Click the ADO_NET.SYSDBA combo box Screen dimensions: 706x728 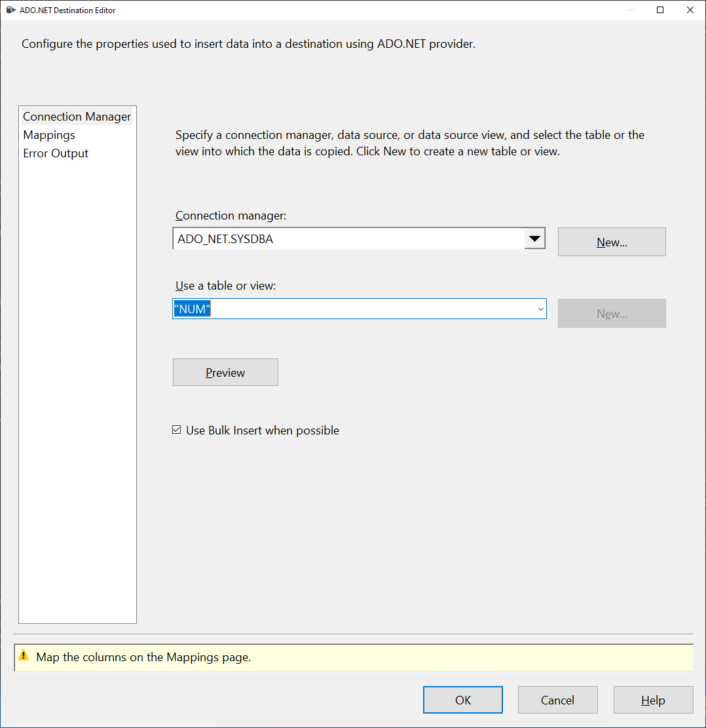point(359,239)
